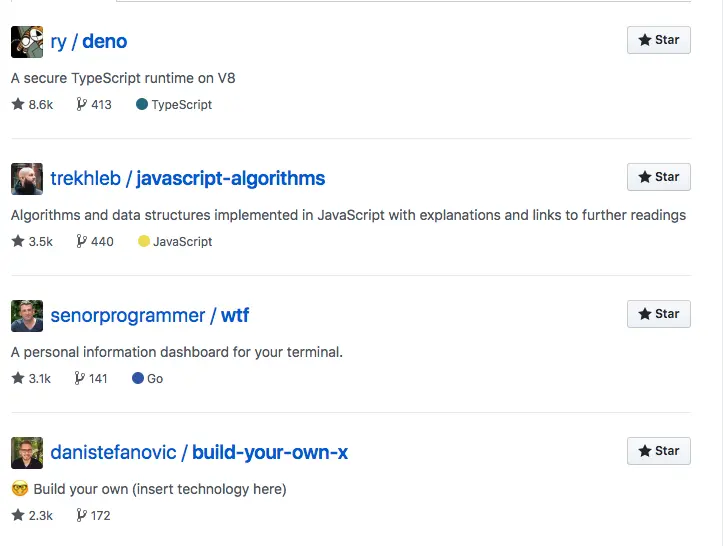Click the 172 forks icon
This screenshot has width=723, height=546.
pos(81,515)
